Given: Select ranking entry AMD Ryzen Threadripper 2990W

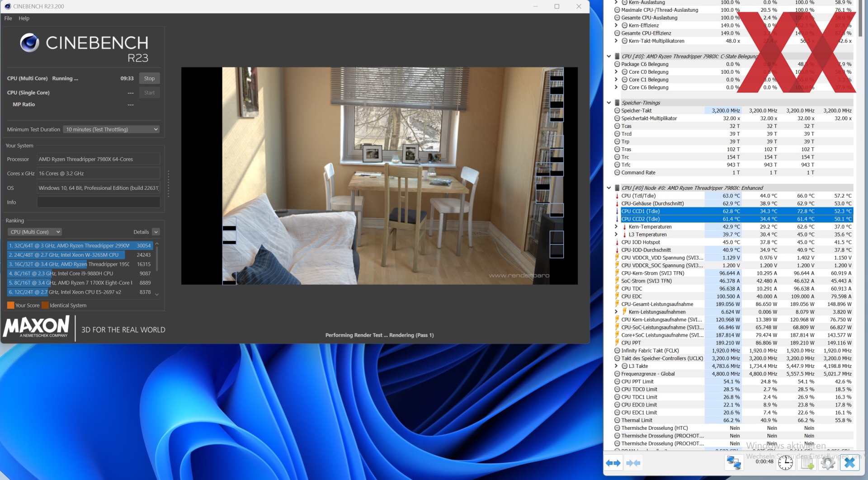Looking at the screenshot, I should tap(80, 246).
